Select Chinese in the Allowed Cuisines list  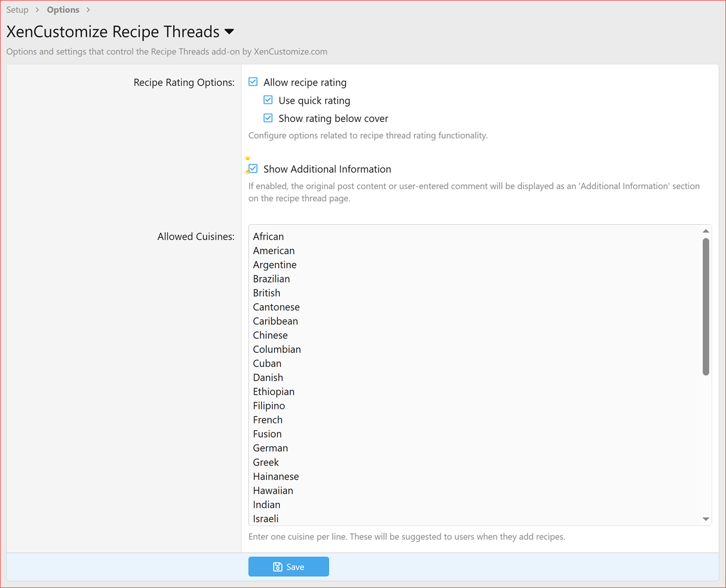click(270, 335)
